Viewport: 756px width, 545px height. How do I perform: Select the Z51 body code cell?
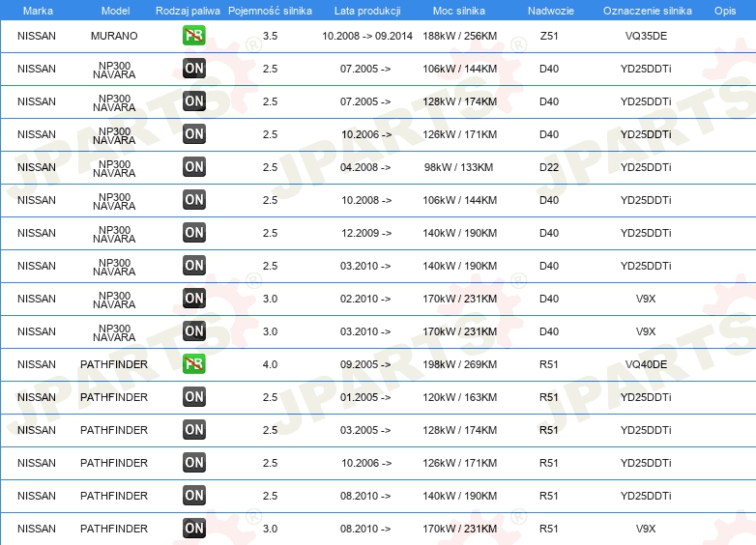[x=549, y=36]
